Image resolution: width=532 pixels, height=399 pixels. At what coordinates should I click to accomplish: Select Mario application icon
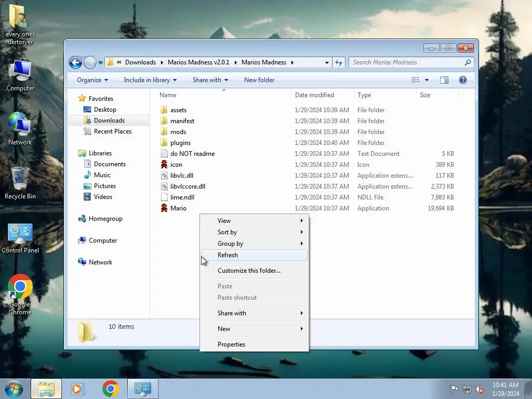(x=164, y=208)
